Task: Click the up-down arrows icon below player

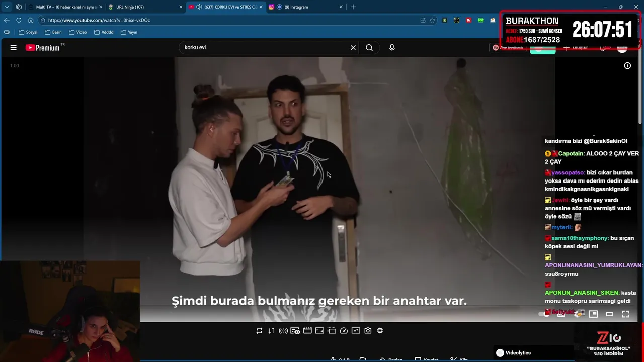Action: [271, 331]
